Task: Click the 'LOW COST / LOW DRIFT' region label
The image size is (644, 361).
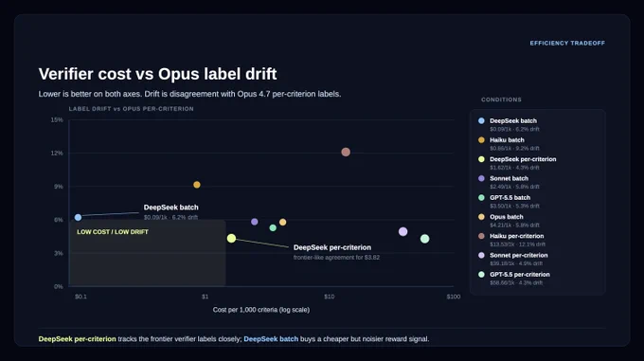Action: coord(113,232)
